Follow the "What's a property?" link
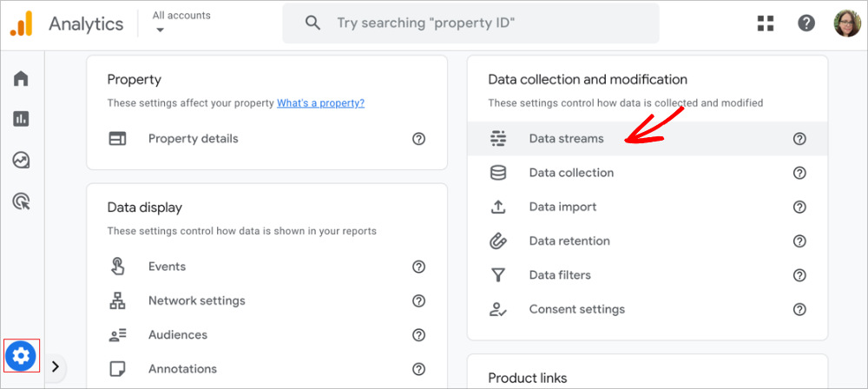The height and width of the screenshot is (389, 868). (x=320, y=103)
